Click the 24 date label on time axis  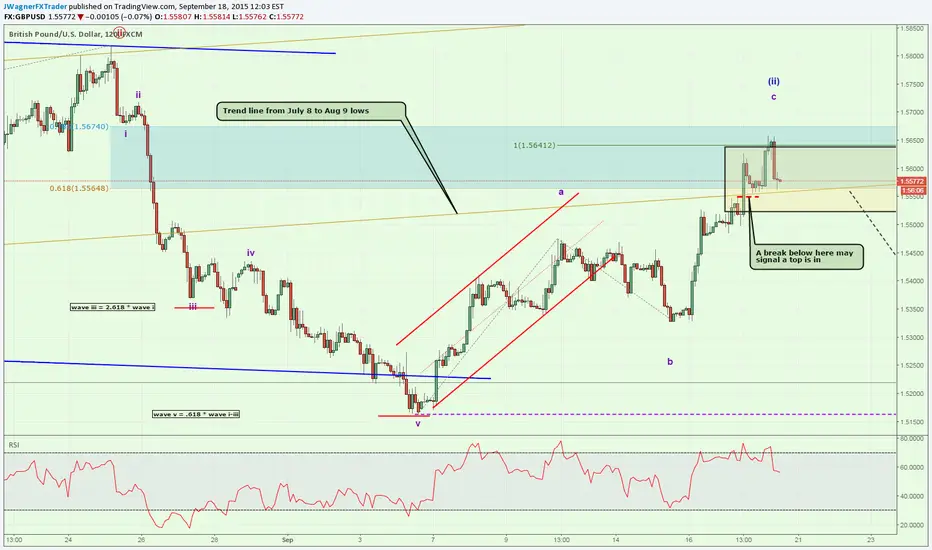(x=68, y=540)
